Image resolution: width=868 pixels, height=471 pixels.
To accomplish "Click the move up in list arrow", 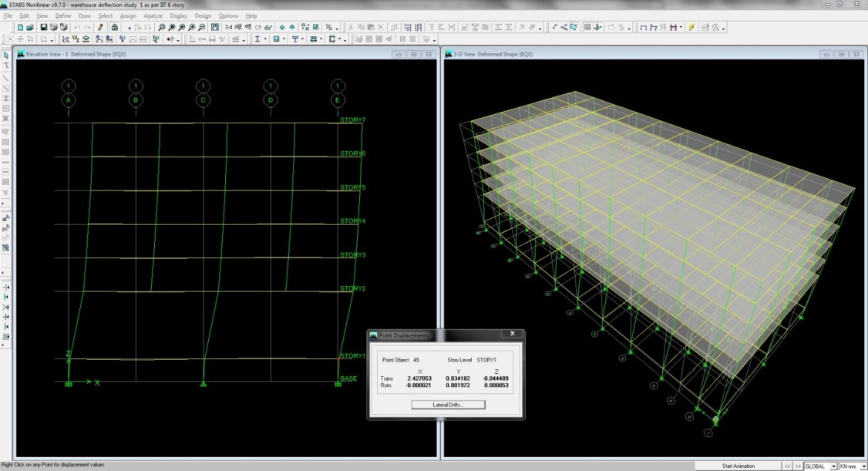I will point(281,27).
